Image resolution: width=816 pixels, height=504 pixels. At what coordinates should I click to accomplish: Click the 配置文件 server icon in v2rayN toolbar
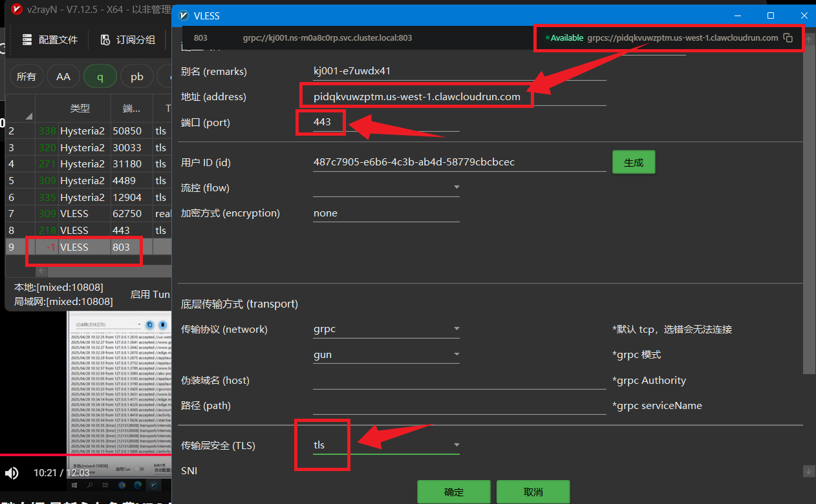point(27,39)
